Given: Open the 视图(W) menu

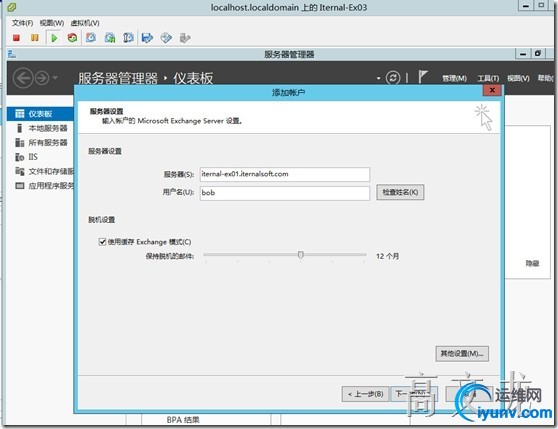Looking at the screenshot, I should pos(52,23).
